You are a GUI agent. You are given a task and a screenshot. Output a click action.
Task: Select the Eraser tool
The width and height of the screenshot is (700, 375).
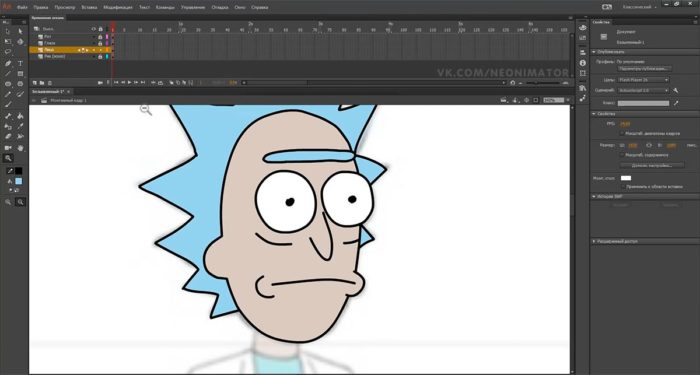[8, 137]
